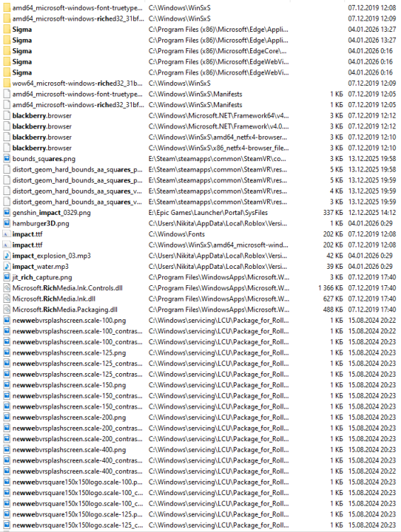Click image icon of newwebvrsplashscreen.scale-200.png
This screenshot has width=401, height=532.
6,418
